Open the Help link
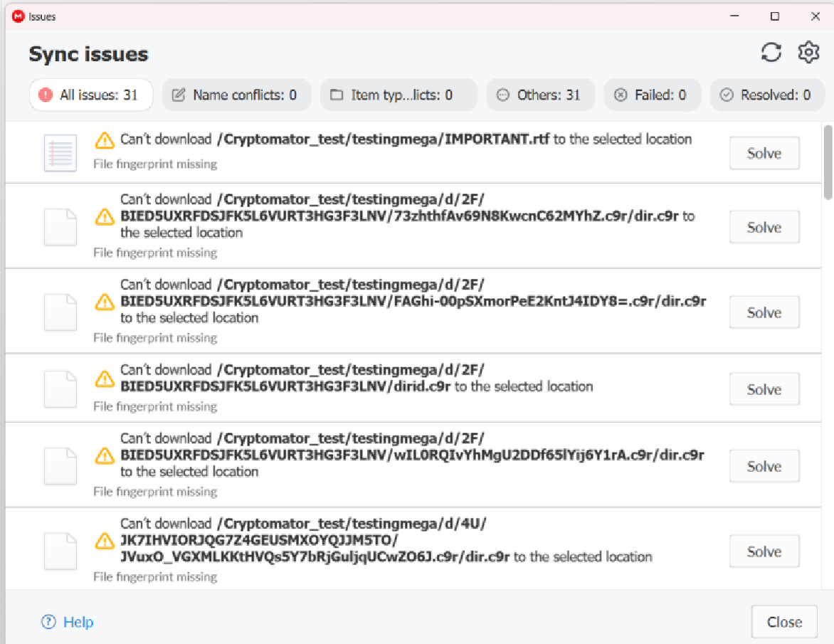The height and width of the screenshot is (644, 834). (x=78, y=622)
